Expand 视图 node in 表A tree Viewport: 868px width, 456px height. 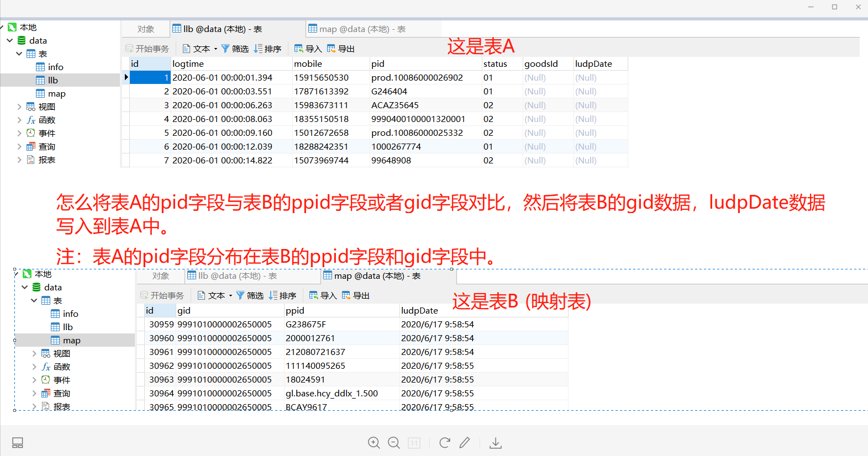click(19, 107)
